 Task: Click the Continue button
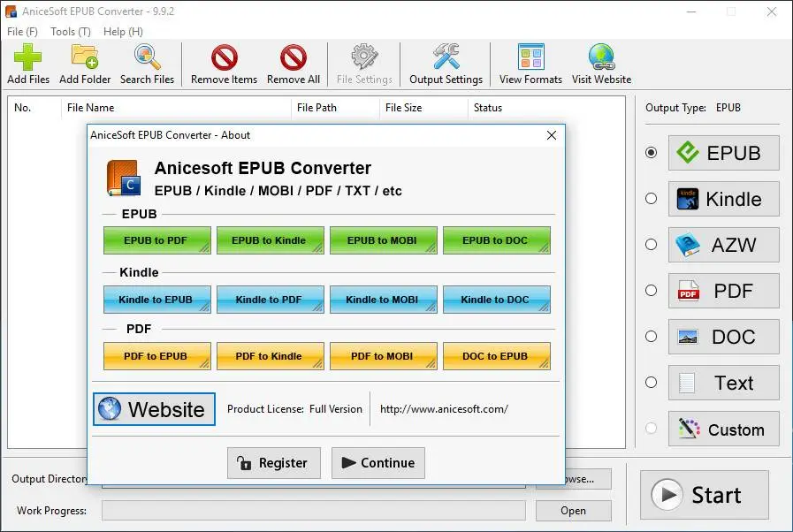coord(378,463)
